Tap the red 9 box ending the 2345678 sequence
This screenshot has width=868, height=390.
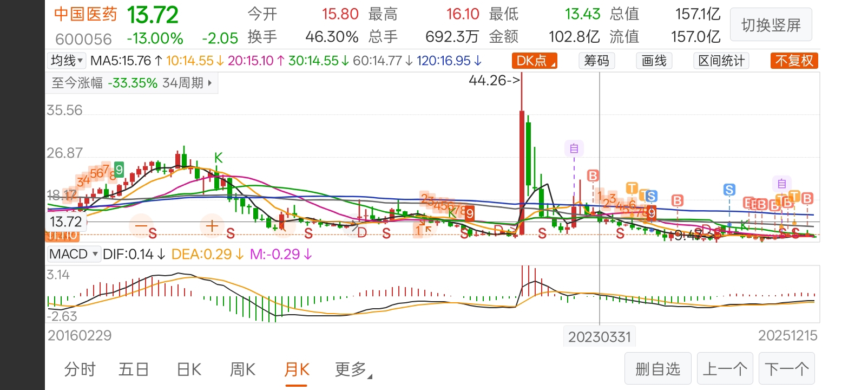(470, 213)
